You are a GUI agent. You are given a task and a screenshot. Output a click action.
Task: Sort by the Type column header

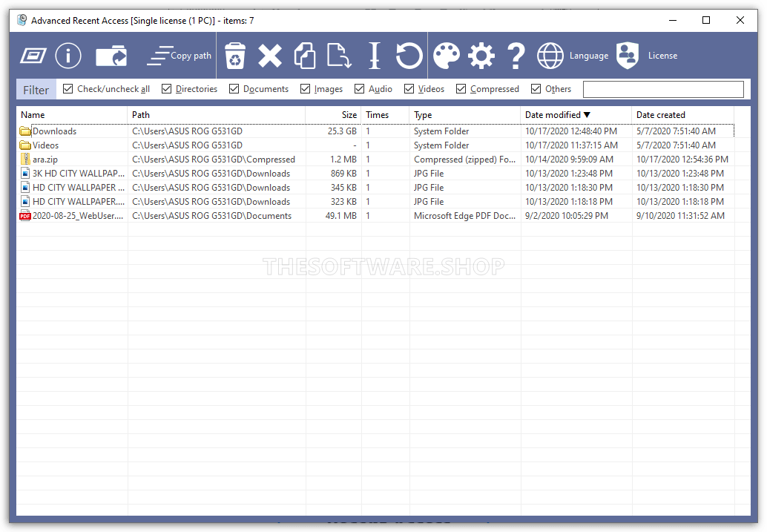pyautogui.click(x=464, y=115)
